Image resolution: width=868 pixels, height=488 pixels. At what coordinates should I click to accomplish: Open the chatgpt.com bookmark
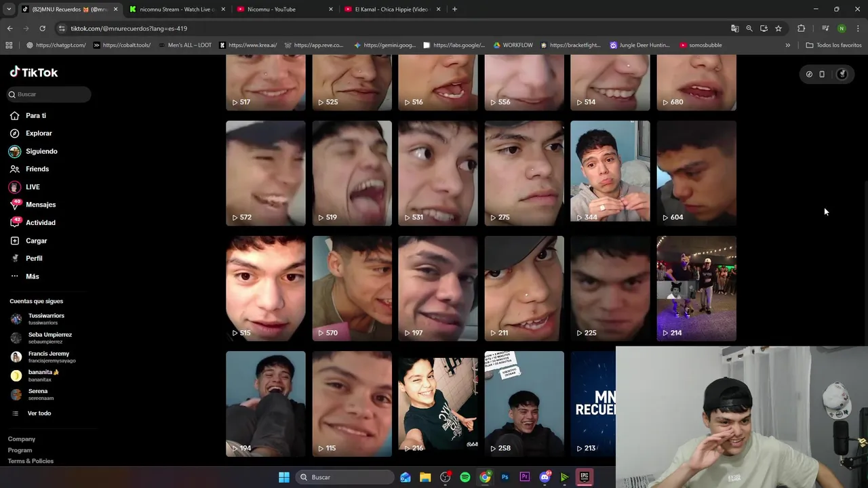[56, 45]
